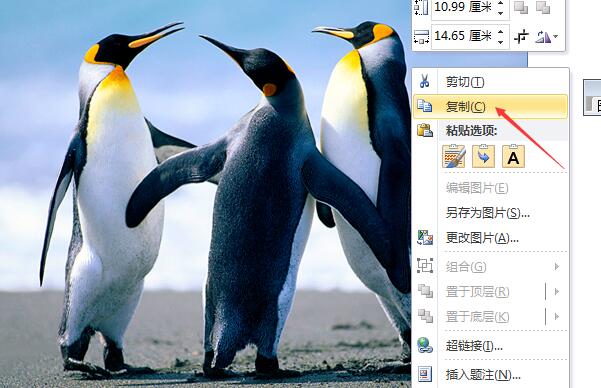601x388 pixels.
Task: Click the hyperlink globe icon
Action: click(425, 345)
